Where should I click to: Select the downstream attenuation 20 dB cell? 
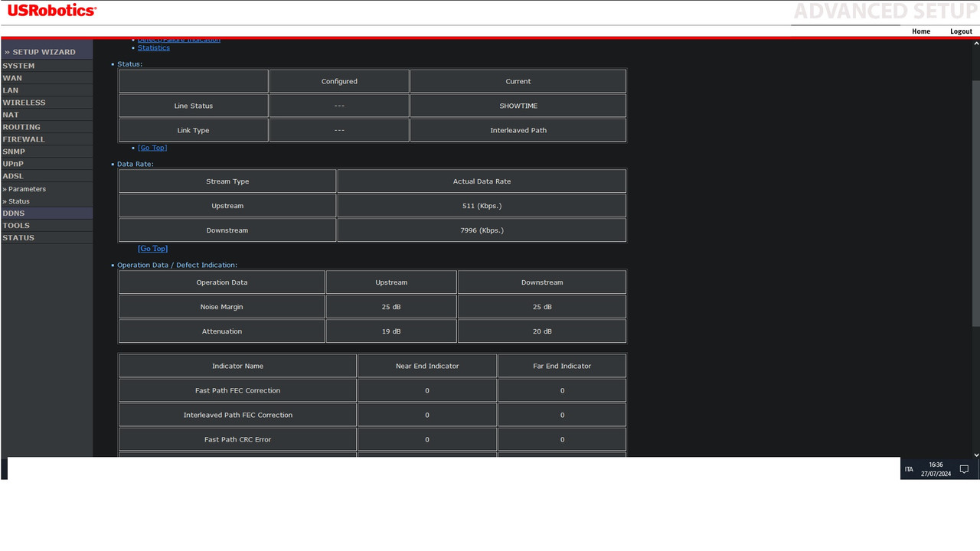[x=542, y=331]
